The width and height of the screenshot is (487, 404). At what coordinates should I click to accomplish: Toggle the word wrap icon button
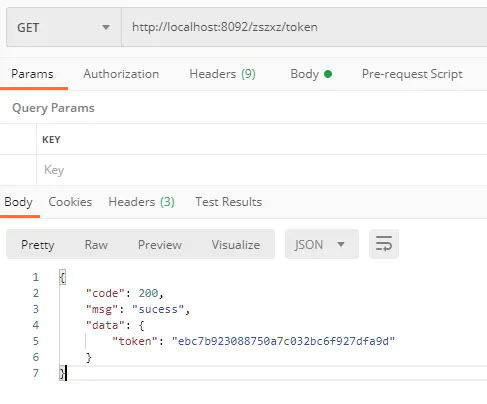384,244
